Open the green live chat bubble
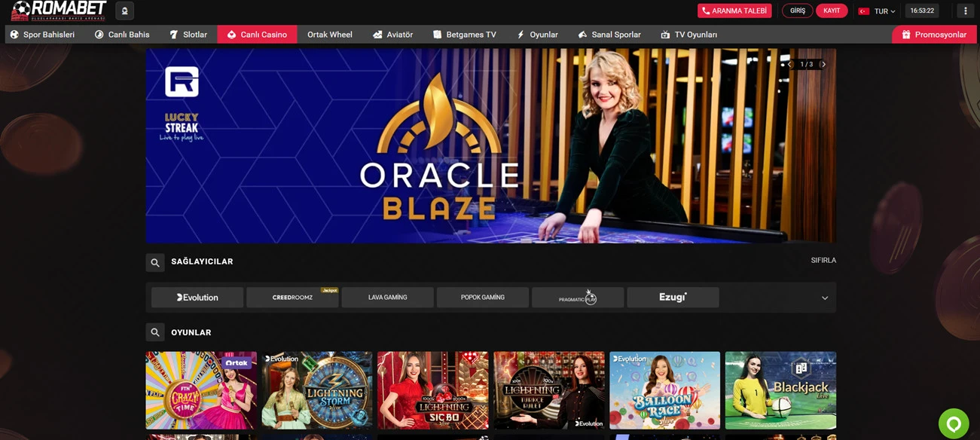Viewport: 980px width, 440px height. pos(954,423)
